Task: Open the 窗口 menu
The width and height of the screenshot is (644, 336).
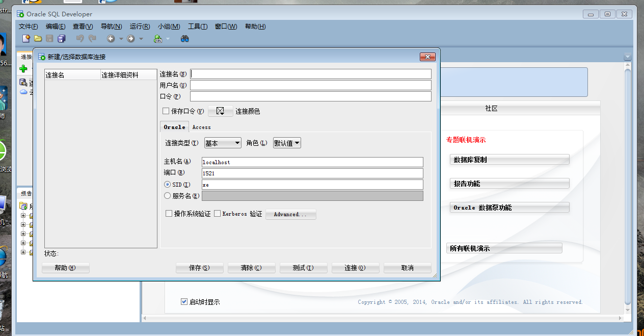Action: pos(226,27)
